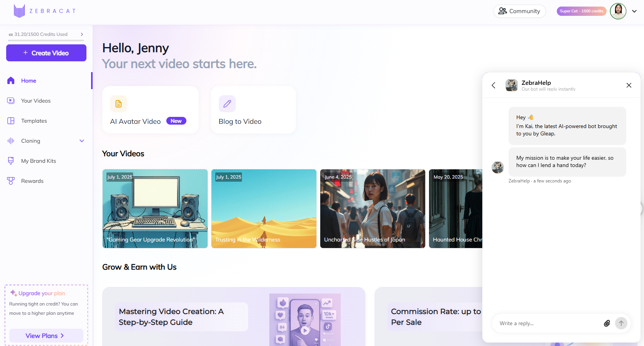Viewport: 644px width, 346px height.
Task: Click the New badge on AI Avatar
Action: [176, 121]
